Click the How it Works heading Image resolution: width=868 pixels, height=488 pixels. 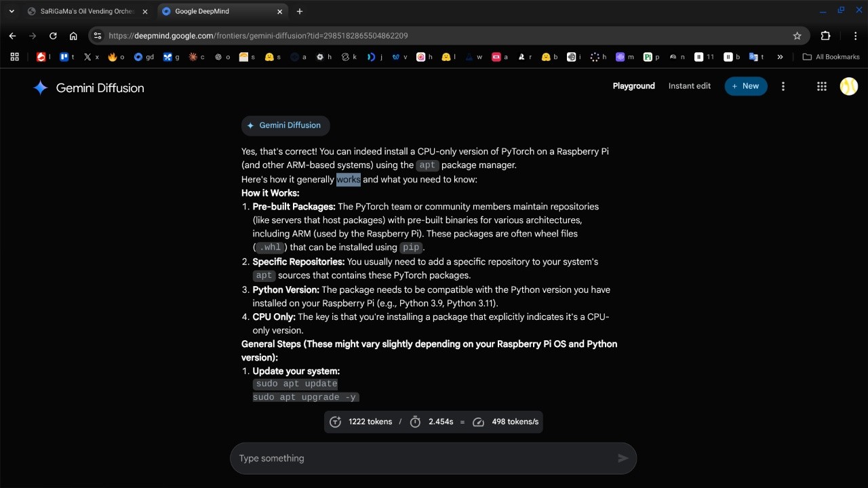[270, 193]
